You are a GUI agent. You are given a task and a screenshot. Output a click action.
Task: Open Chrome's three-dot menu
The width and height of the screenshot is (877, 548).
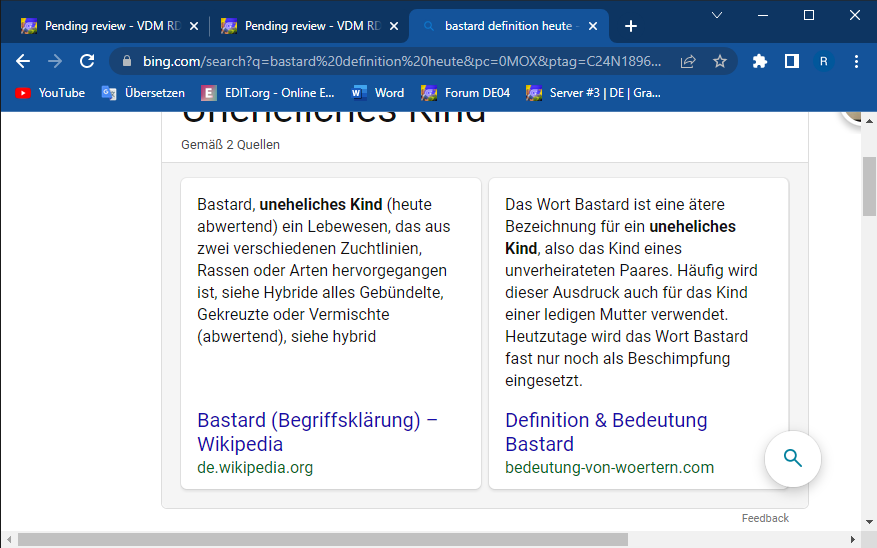856,61
